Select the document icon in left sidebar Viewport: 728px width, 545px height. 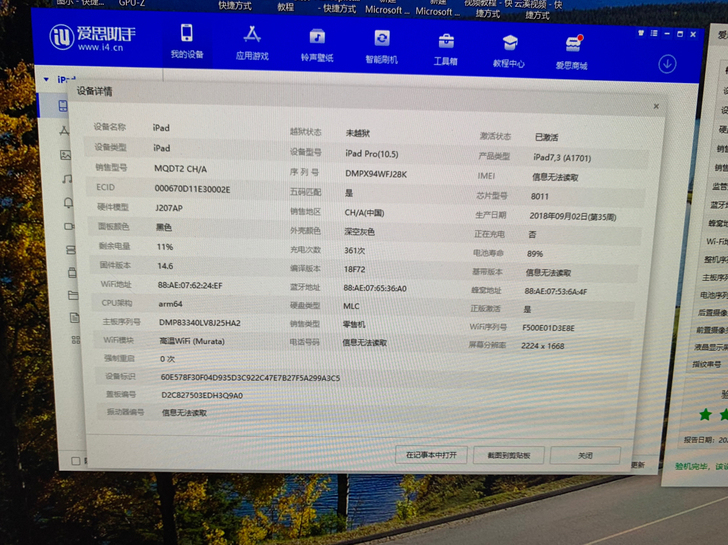coord(74,318)
